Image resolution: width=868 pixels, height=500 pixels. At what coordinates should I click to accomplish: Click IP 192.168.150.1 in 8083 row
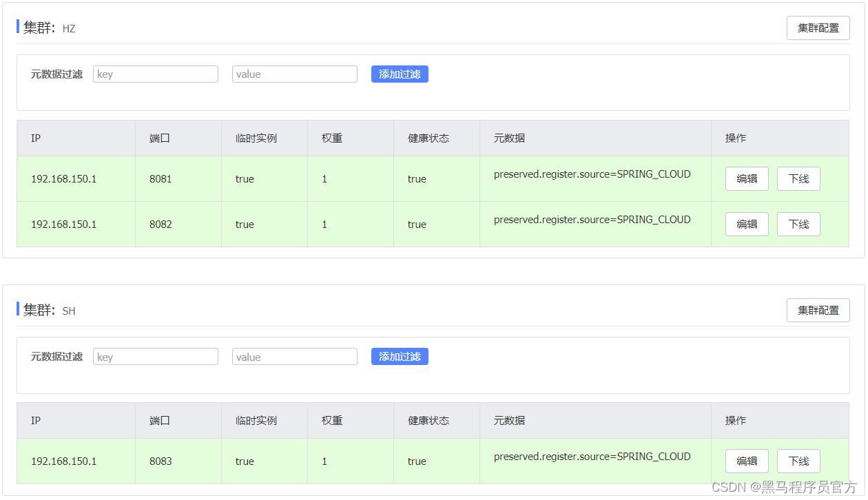64,461
